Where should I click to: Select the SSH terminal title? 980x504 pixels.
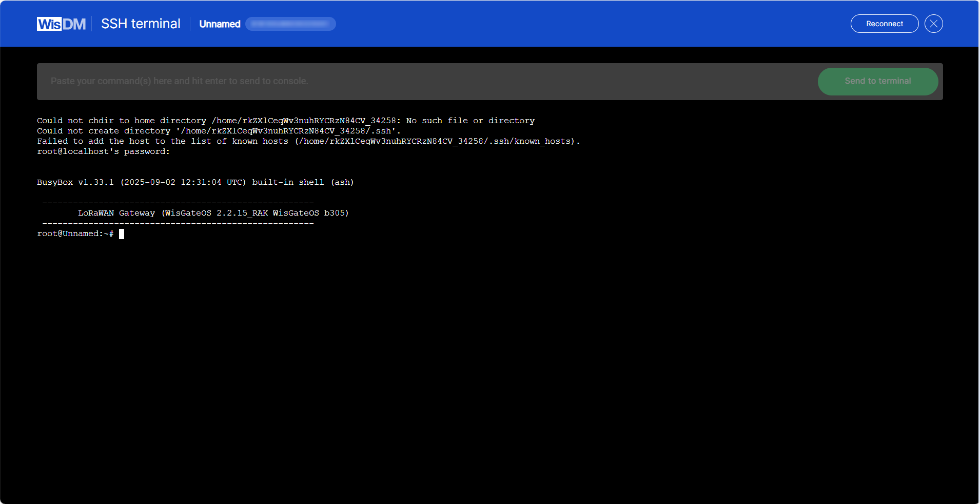(x=140, y=24)
